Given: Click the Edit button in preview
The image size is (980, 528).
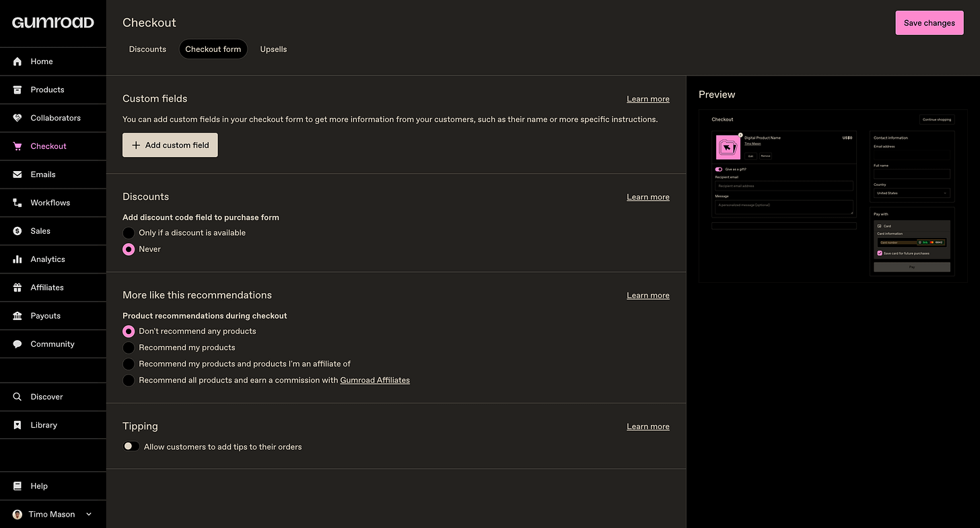Looking at the screenshot, I should [750, 156].
